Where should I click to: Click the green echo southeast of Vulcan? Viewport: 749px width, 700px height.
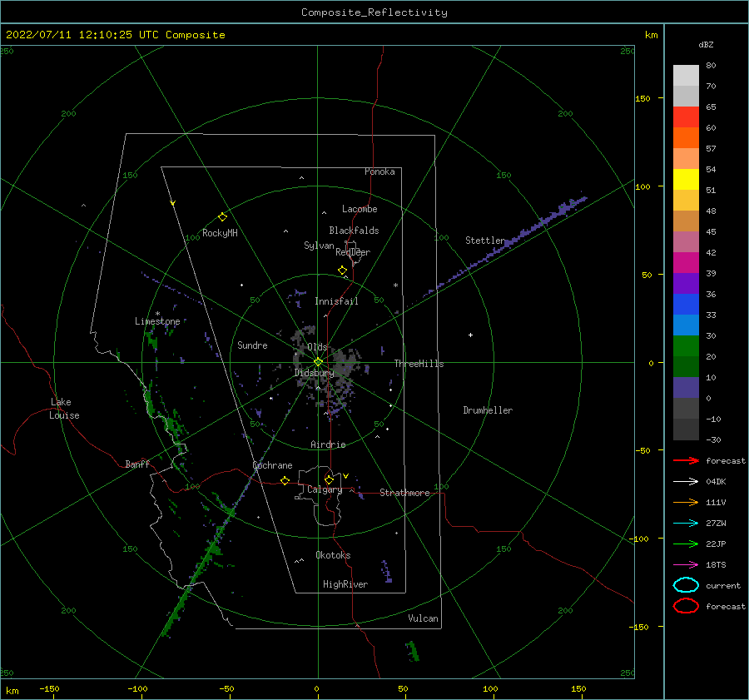[413, 651]
